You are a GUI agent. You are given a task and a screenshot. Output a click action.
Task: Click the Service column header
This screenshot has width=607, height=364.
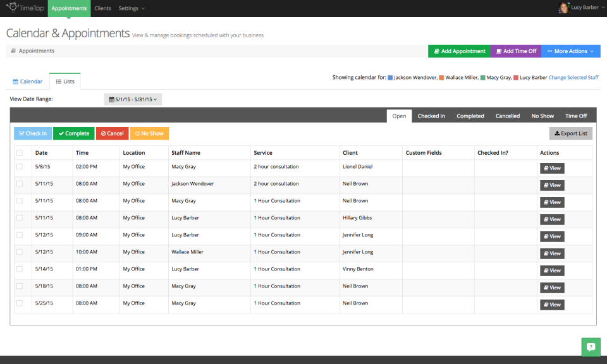point(263,153)
